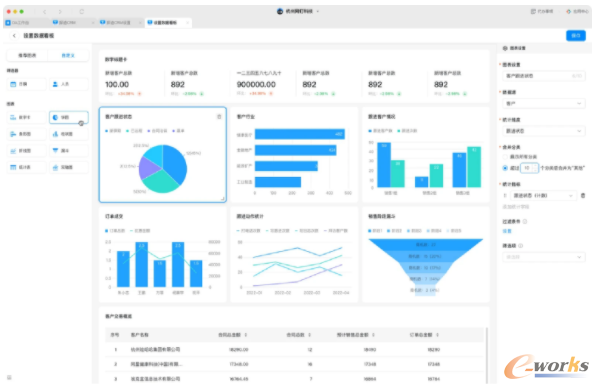Select the funnel chart type
Viewport: 599px width, 389px height.
[x=69, y=151]
